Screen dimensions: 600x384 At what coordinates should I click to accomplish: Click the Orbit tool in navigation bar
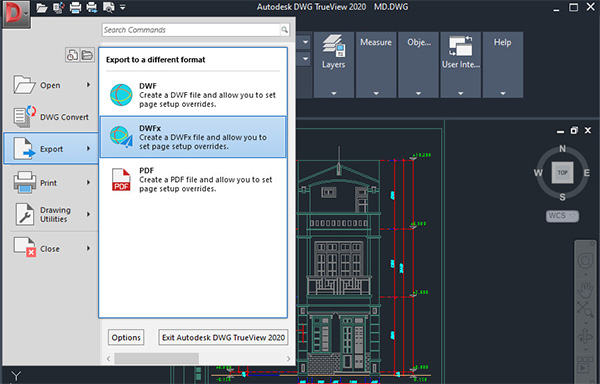(x=585, y=337)
